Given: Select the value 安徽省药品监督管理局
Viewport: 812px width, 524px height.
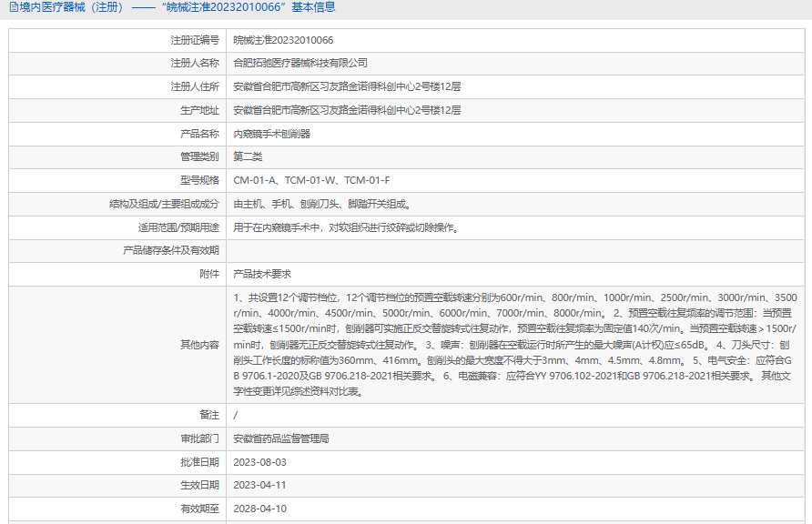Looking at the screenshot, I should [x=281, y=438].
